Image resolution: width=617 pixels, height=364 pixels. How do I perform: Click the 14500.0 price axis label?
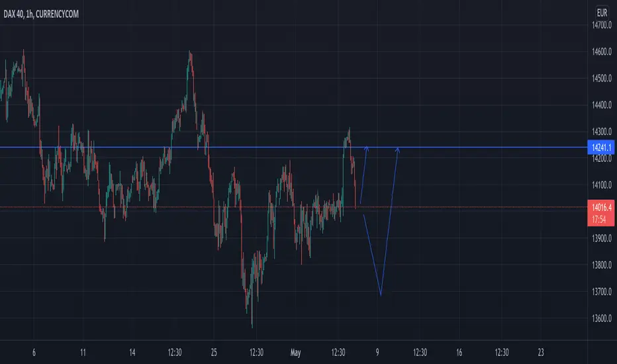point(602,78)
